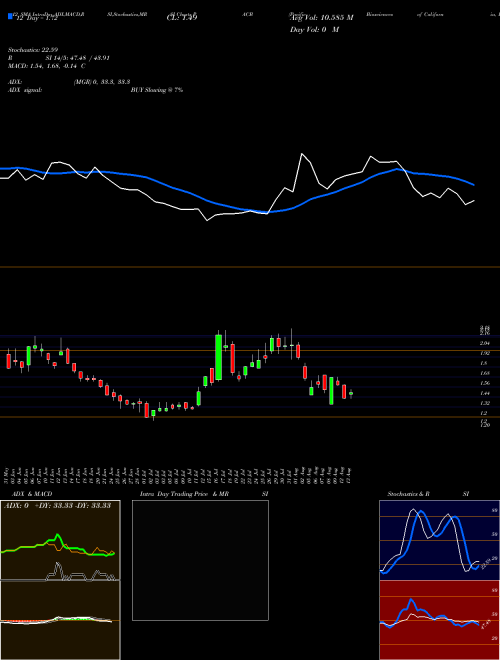The width and height of the screenshot is (500, 660).
Task: Click the peak of the white price line
Action: click(x=302, y=154)
